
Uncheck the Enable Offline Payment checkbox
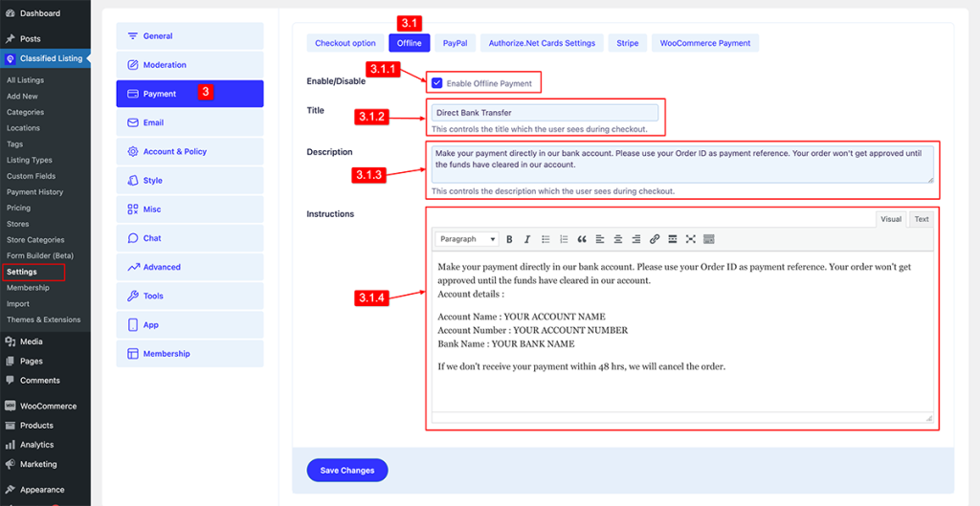click(x=436, y=83)
